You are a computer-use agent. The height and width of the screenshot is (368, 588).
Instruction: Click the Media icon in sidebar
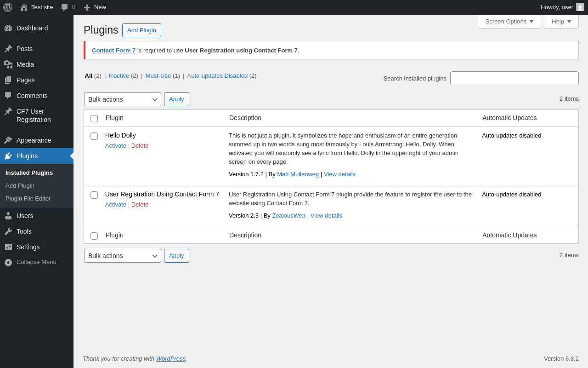point(8,64)
